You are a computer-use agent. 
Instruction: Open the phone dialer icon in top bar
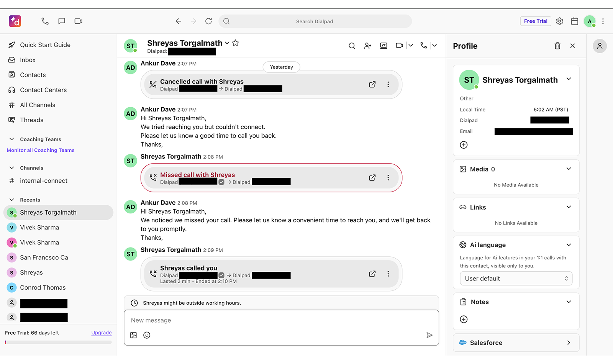tap(45, 21)
